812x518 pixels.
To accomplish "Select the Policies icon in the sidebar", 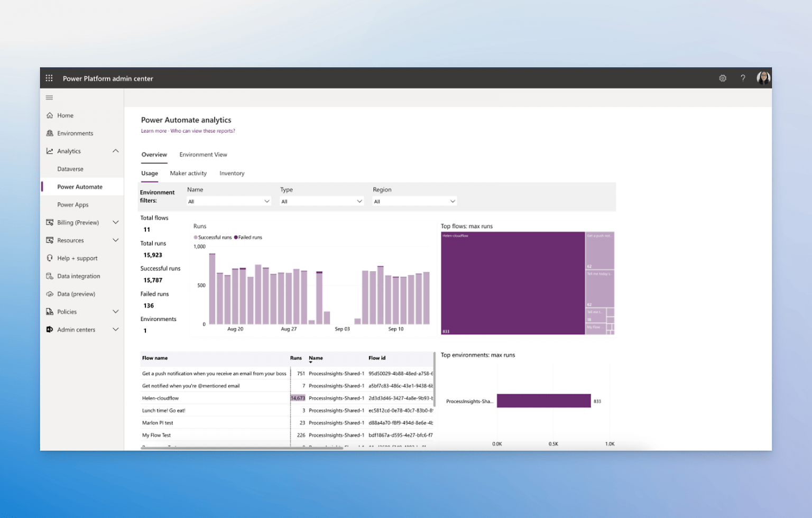I will (x=50, y=312).
